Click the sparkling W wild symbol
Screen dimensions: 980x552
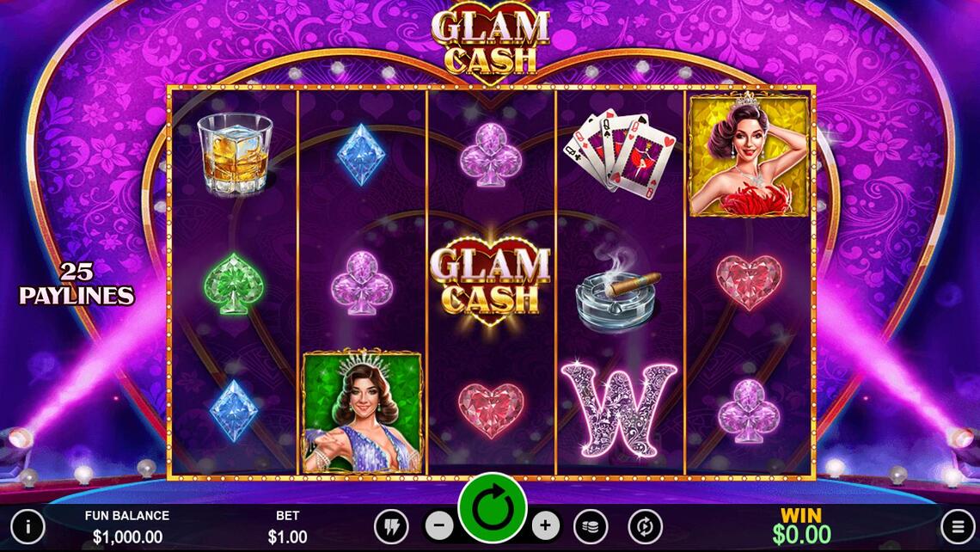[x=619, y=410]
